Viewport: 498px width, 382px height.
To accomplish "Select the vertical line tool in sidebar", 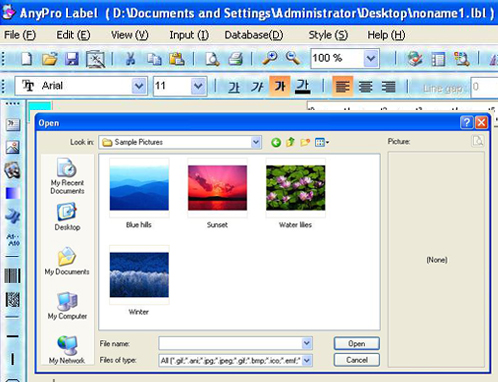I will click(x=13, y=359).
